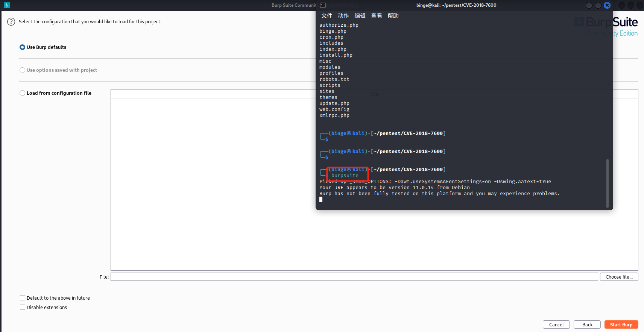Click the help question mark icon

tap(11, 21)
